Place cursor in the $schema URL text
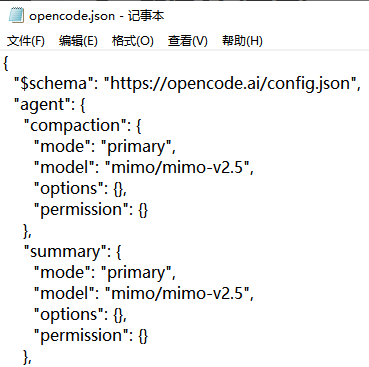Screen dimensions: 369x367 [230, 83]
